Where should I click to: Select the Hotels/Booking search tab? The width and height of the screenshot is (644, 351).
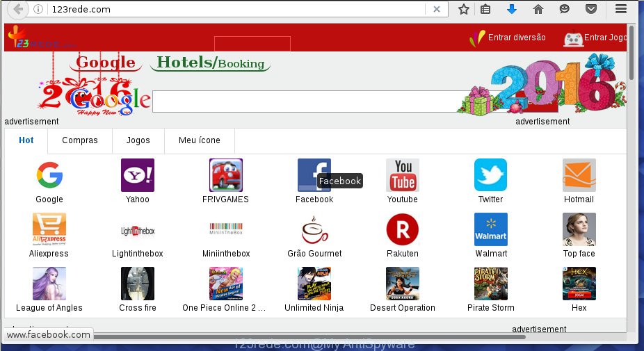211,63
